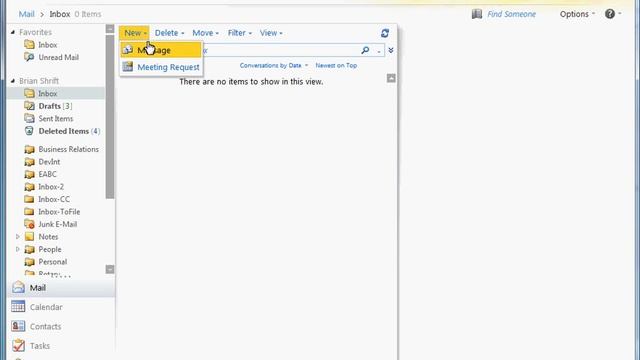Toggle Newest on Top sort order
The height and width of the screenshot is (360, 640).
click(336, 65)
